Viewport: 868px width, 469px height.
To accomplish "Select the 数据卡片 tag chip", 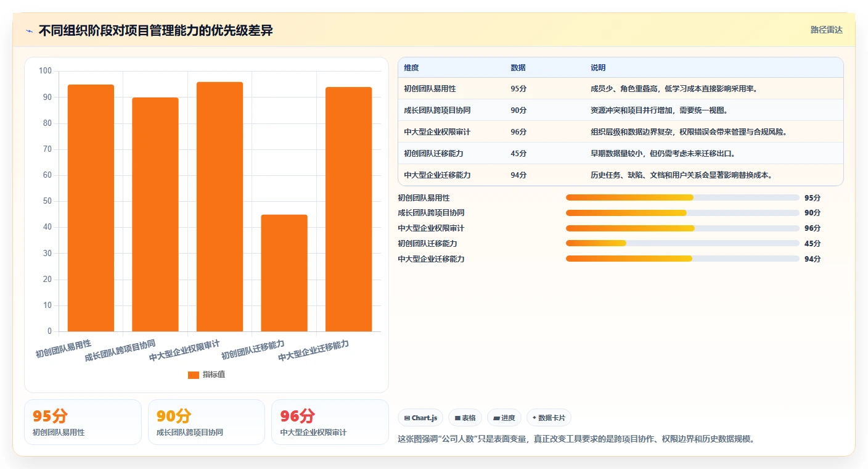I will click(549, 418).
